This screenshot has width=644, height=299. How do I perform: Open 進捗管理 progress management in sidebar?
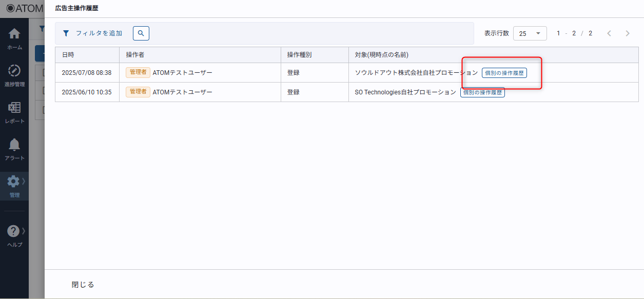point(14,71)
